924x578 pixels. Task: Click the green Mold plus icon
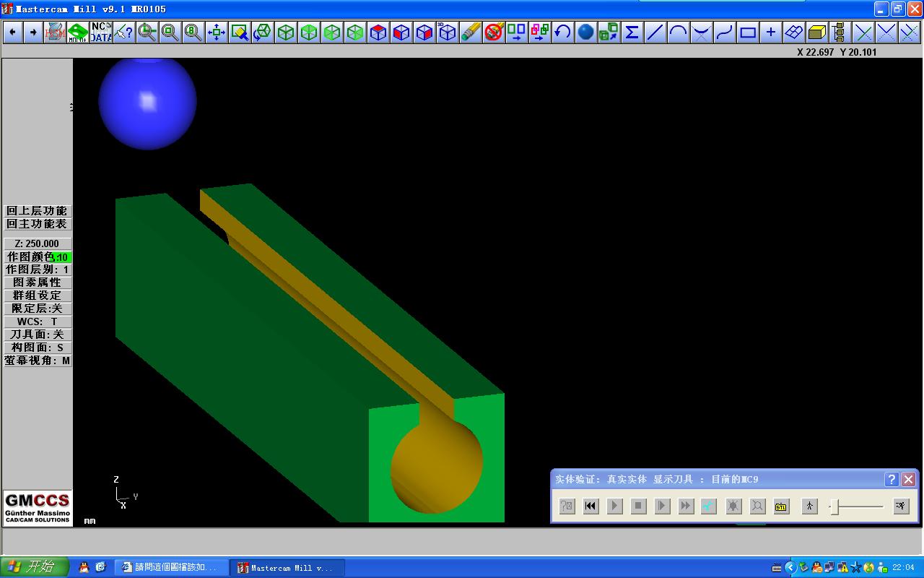point(78,32)
